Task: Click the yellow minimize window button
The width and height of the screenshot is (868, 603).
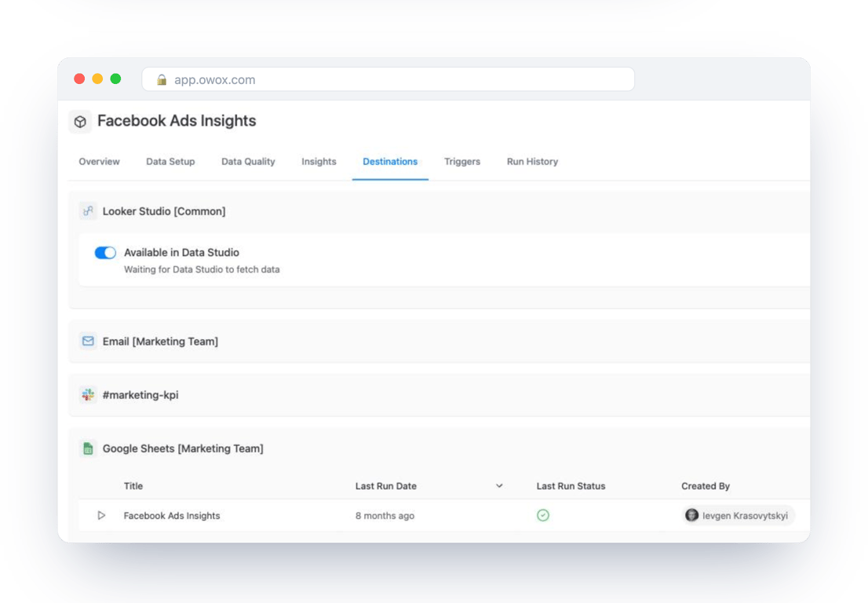Action: click(x=97, y=79)
